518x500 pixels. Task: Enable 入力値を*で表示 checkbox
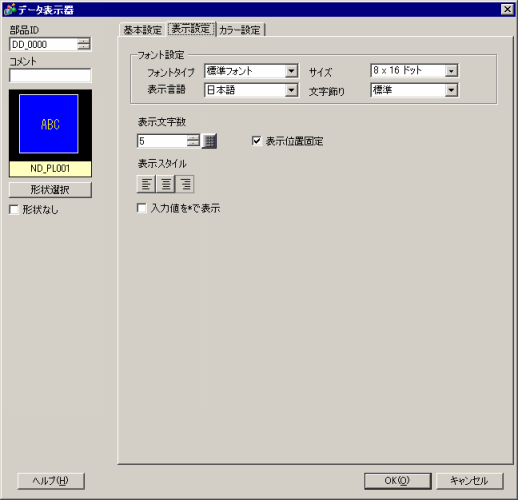point(142,208)
